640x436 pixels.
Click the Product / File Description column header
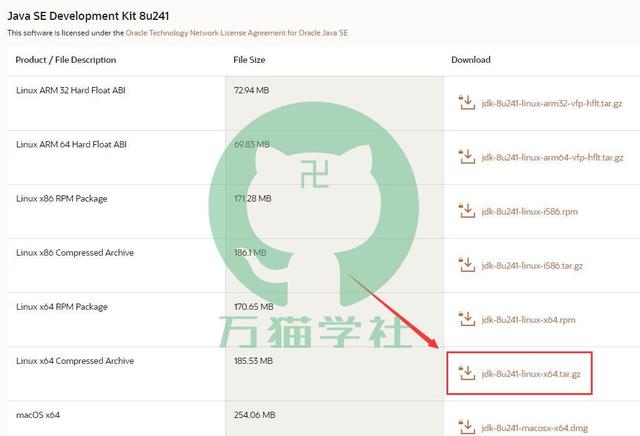click(66, 60)
